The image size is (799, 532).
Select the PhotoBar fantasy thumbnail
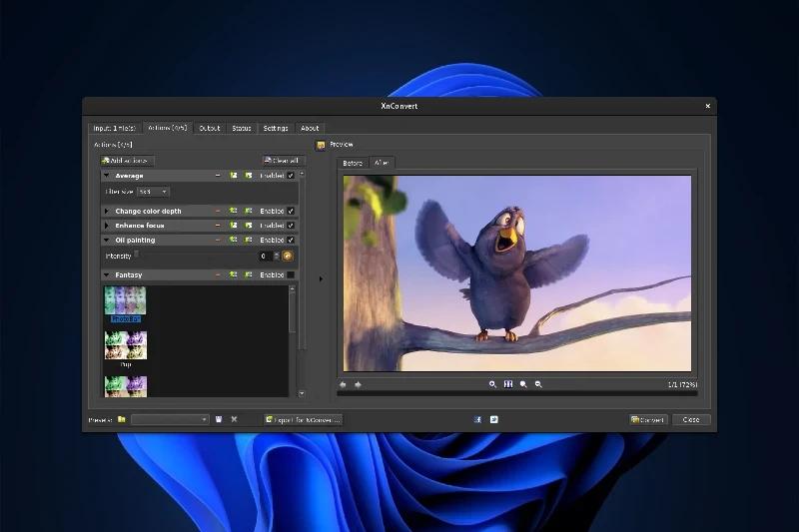(126, 304)
